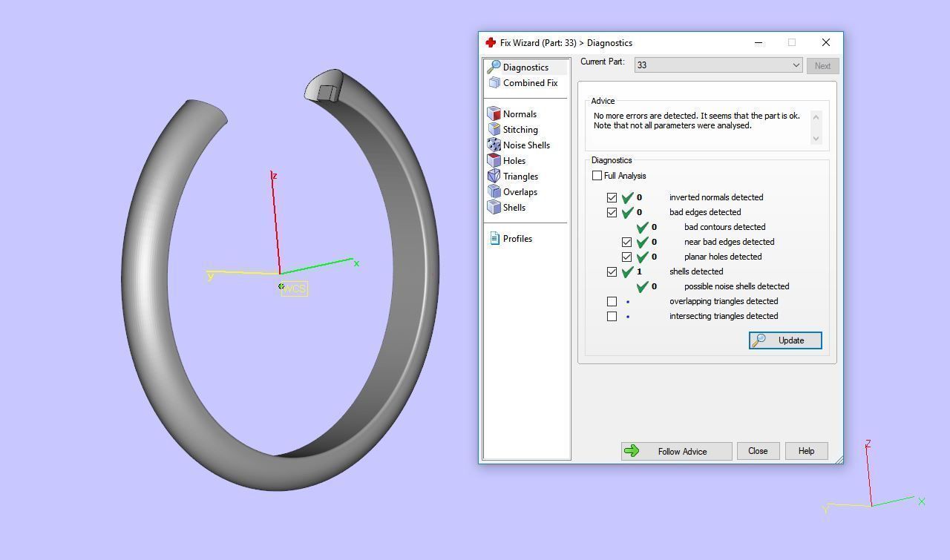Switch to the Holes page
The width and height of the screenshot is (950, 560).
(x=514, y=161)
